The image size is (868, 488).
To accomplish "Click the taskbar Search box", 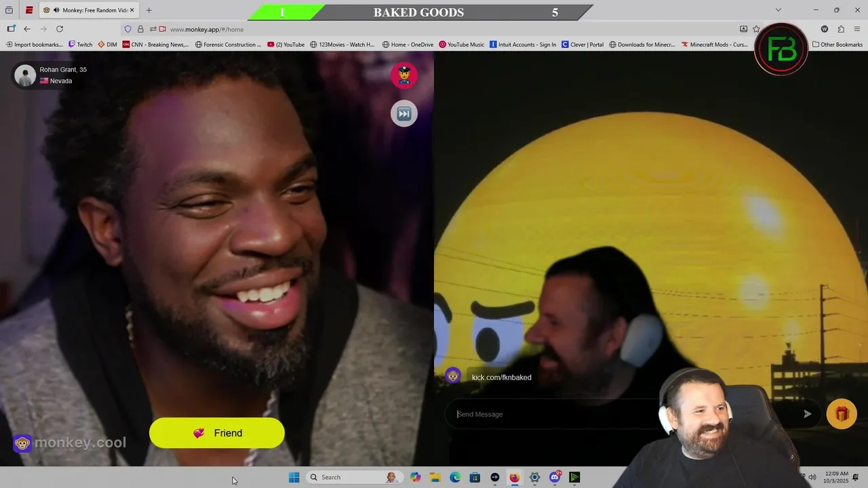I will point(354,477).
